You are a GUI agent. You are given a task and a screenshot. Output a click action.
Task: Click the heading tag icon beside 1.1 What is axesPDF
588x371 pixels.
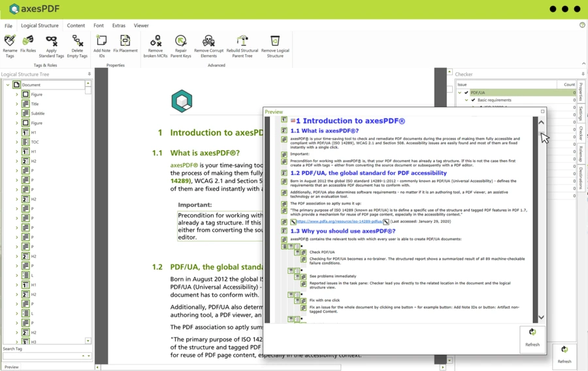(x=284, y=131)
